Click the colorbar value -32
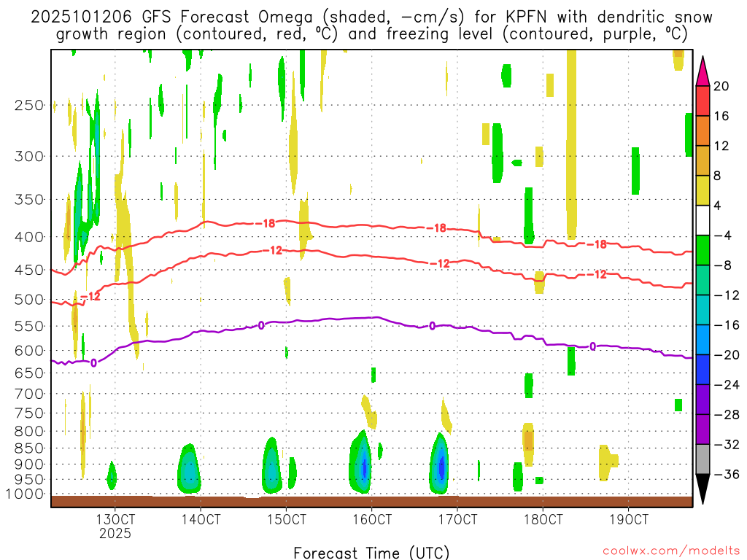The width and height of the screenshot is (747, 560). point(726,445)
